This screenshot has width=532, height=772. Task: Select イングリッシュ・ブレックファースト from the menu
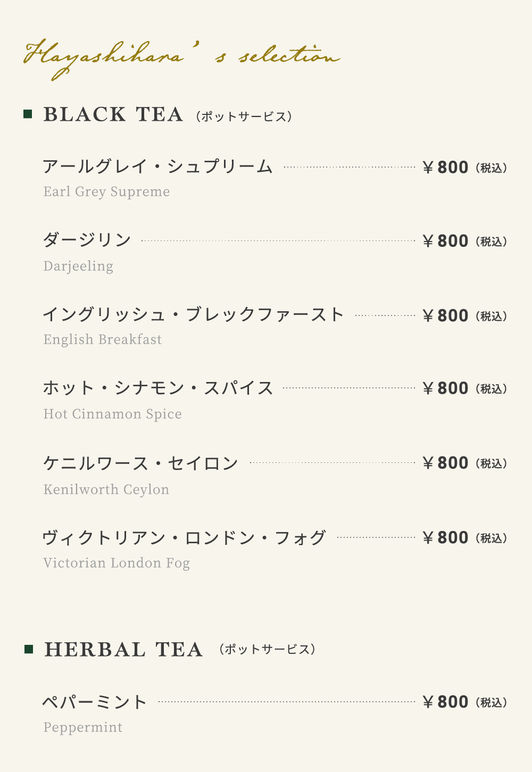193,314
